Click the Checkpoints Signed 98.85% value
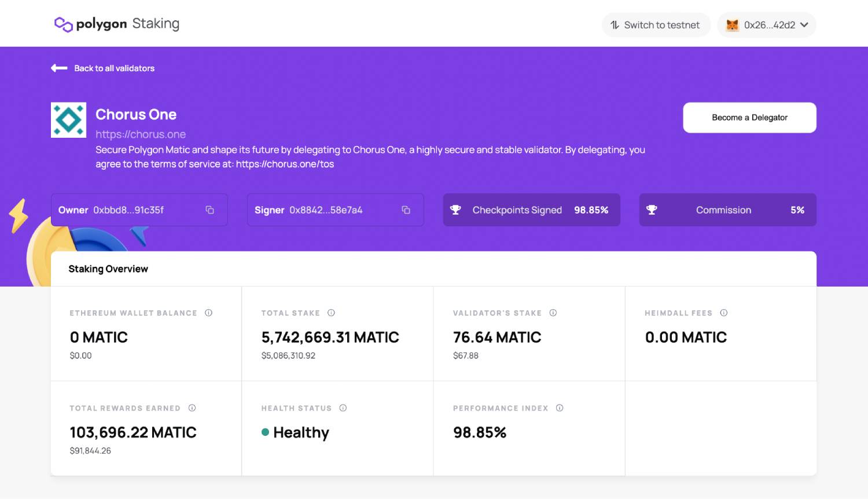The height and width of the screenshot is (499, 868). (591, 210)
